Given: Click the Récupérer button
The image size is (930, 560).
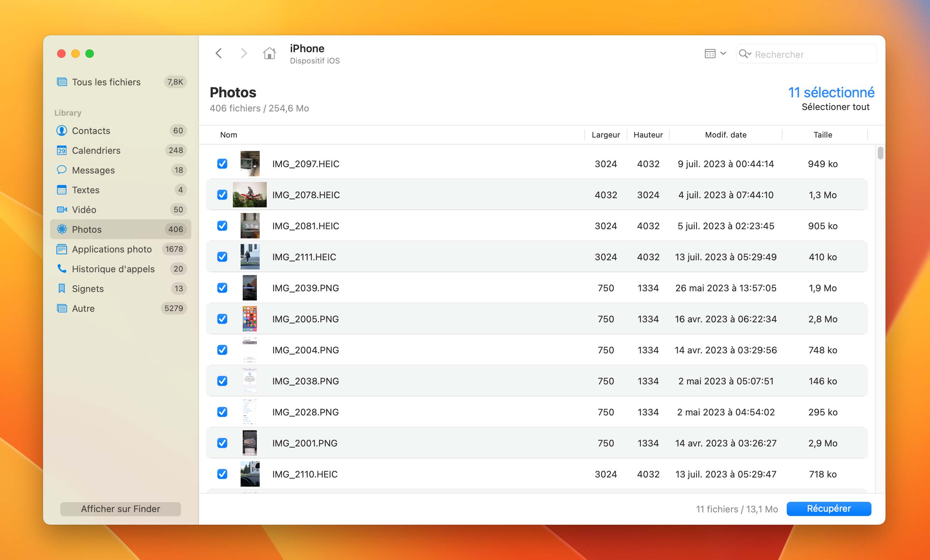Looking at the screenshot, I should click(x=829, y=508).
